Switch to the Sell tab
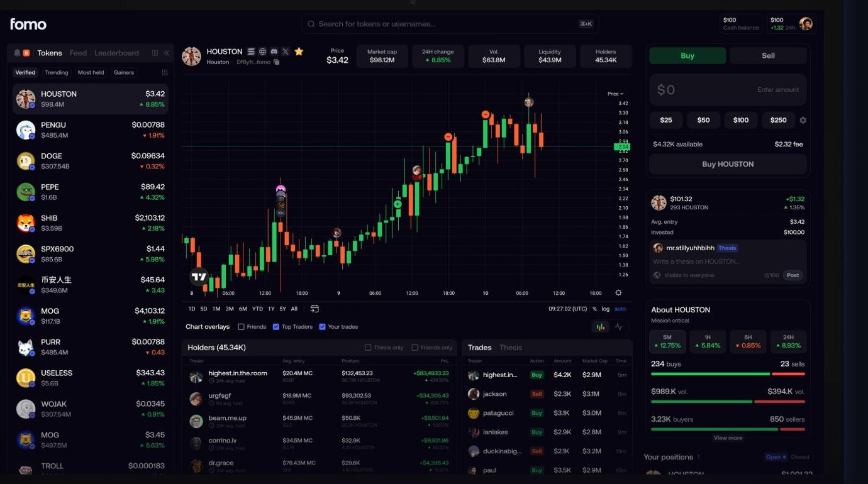The image size is (868, 484). [x=768, y=55]
